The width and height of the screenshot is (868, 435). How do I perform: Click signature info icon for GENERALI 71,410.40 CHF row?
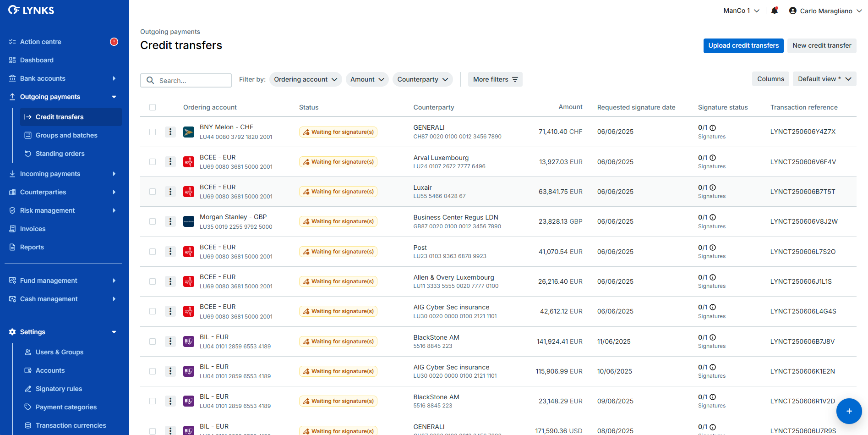713,128
